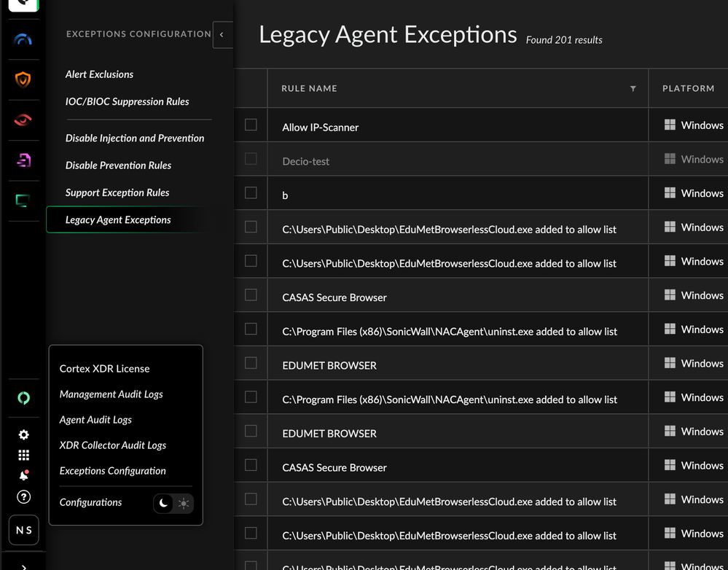Open Configurations in popup menu
Screen dimensions: 728x570
click(x=90, y=503)
